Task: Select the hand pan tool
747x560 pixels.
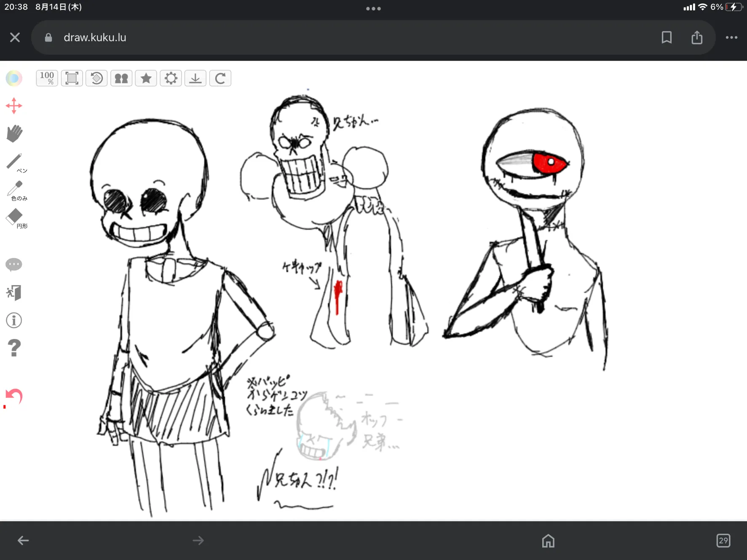Action: click(14, 133)
